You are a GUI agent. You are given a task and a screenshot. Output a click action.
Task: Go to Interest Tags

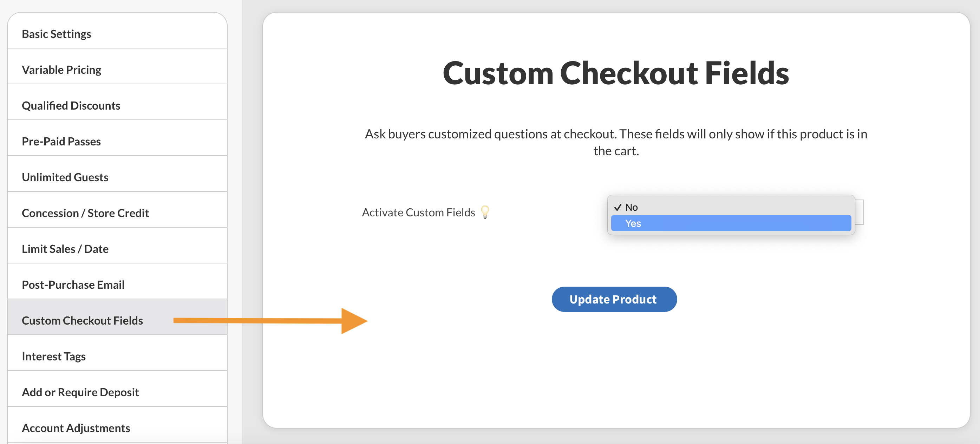click(x=54, y=356)
